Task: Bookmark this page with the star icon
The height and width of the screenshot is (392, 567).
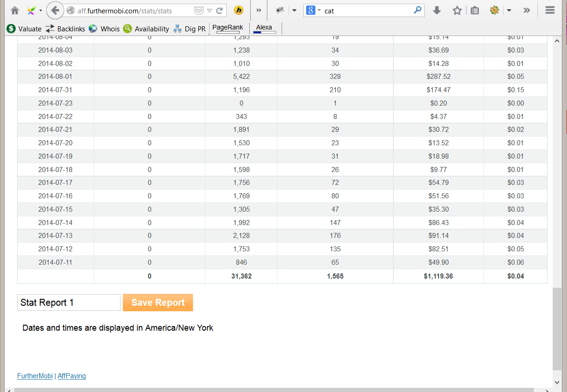Action: click(x=457, y=11)
